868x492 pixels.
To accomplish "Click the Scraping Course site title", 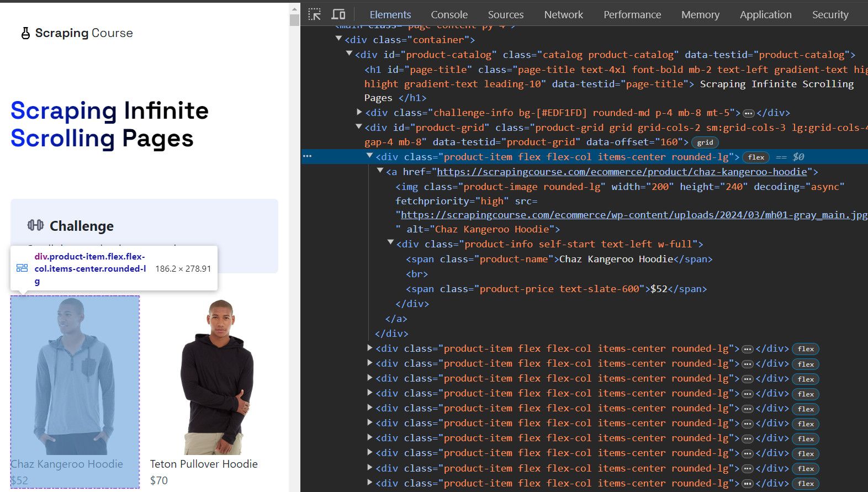I will pos(84,33).
